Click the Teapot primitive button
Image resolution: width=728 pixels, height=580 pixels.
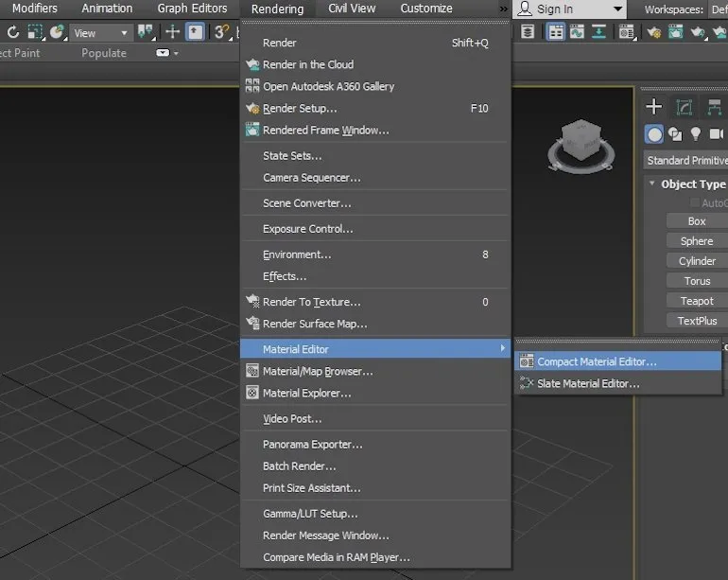[x=697, y=301]
